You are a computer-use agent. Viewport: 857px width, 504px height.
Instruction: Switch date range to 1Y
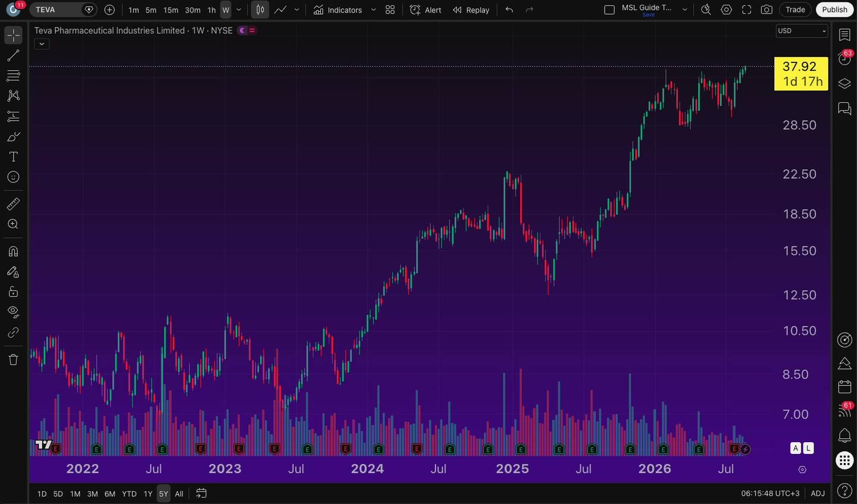point(148,494)
